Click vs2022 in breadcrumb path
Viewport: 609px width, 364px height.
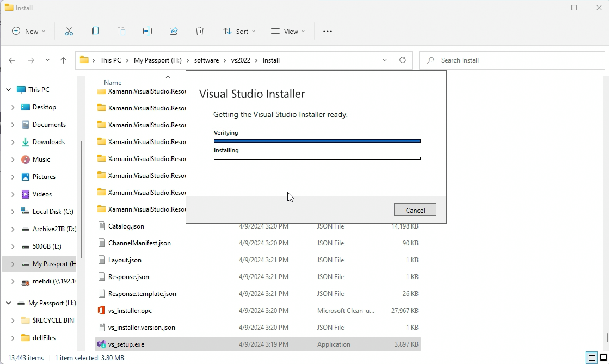click(x=241, y=60)
